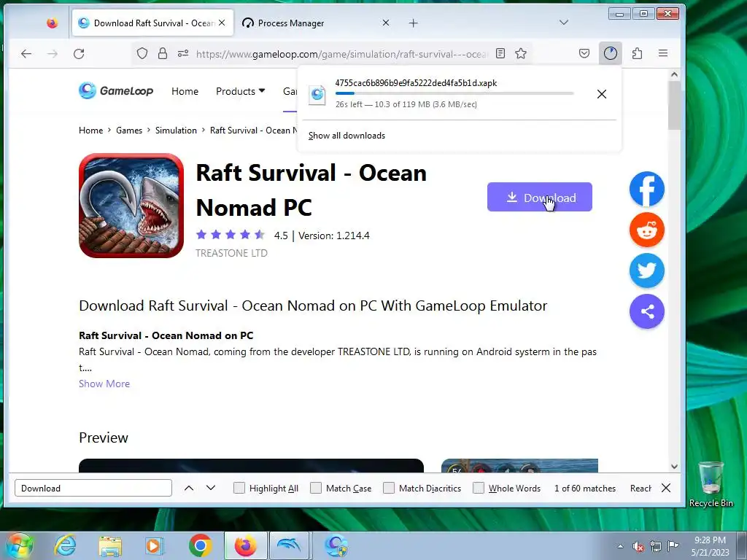Click the page vertical scrollbar thumb
The width and height of the screenshot is (747, 560).
click(673, 106)
